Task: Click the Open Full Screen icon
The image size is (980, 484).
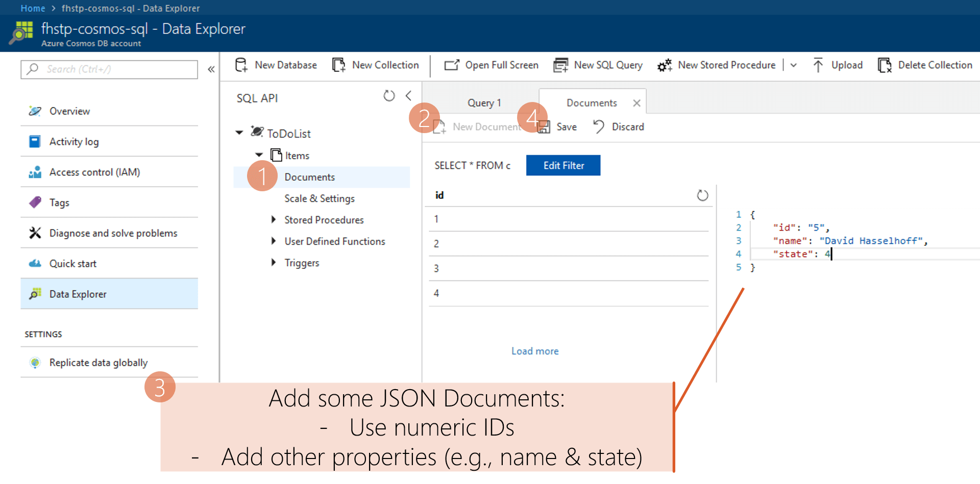Action: [452, 65]
